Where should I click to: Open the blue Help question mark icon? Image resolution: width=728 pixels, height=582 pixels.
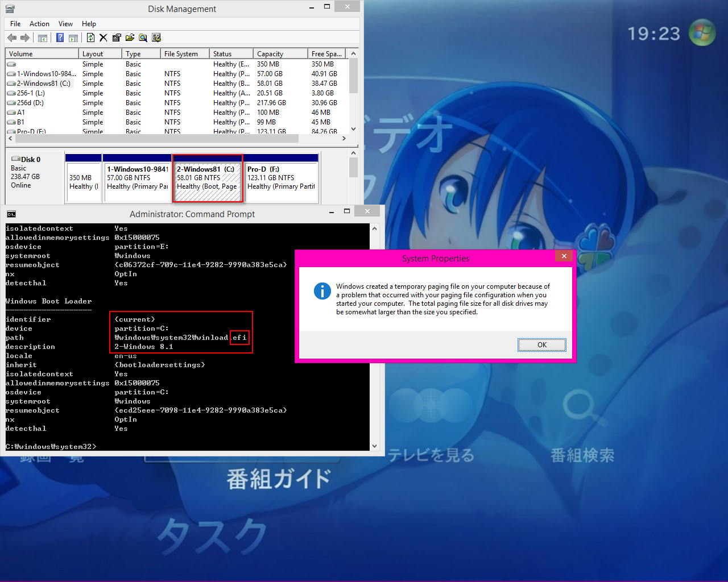[60, 38]
